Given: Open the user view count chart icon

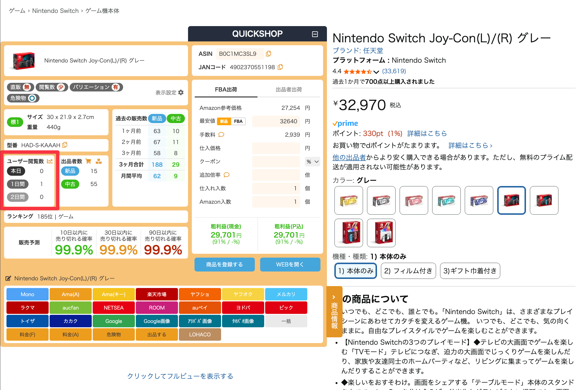Looking at the screenshot, I should (x=50, y=161).
